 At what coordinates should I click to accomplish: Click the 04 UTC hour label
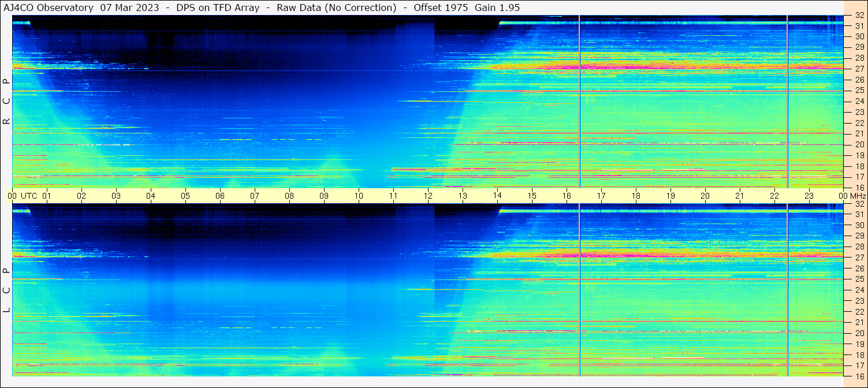[x=151, y=196]
